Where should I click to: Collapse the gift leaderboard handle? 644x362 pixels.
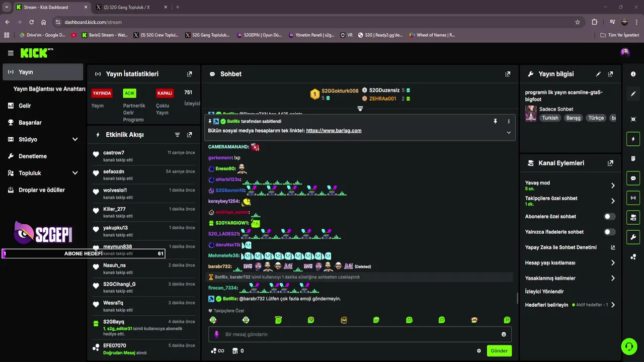[360, 109]
